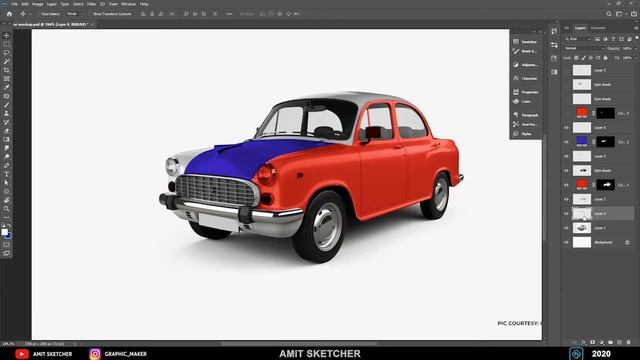The image size is (640, 360).
Task: Open the Image menu
Action: tap(37, 4)
